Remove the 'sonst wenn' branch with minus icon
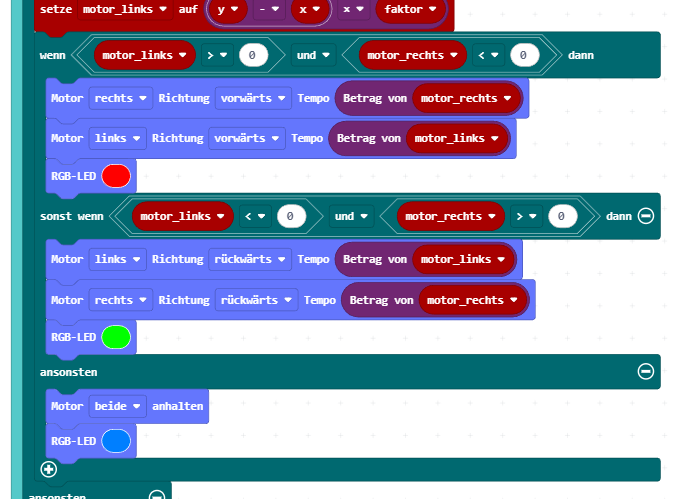Screen dimensions: 675x499 coord(646,216)
